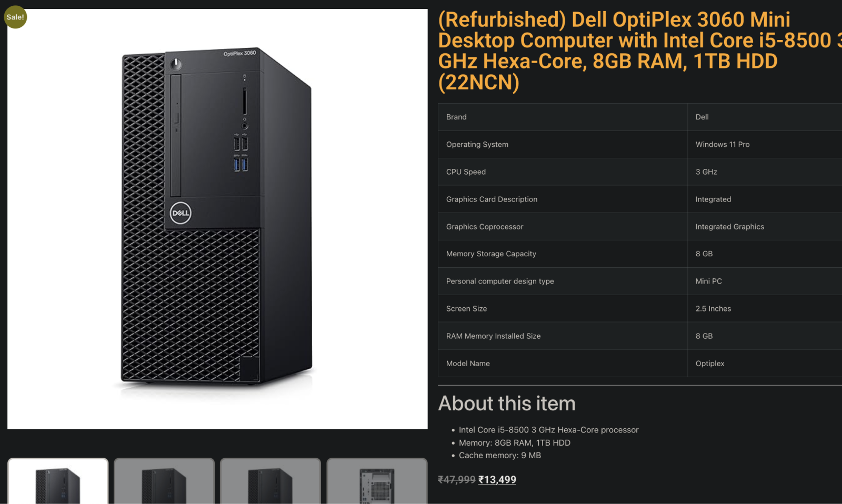
Task: Select the third product thumbnail
Action: coord(270,481)
